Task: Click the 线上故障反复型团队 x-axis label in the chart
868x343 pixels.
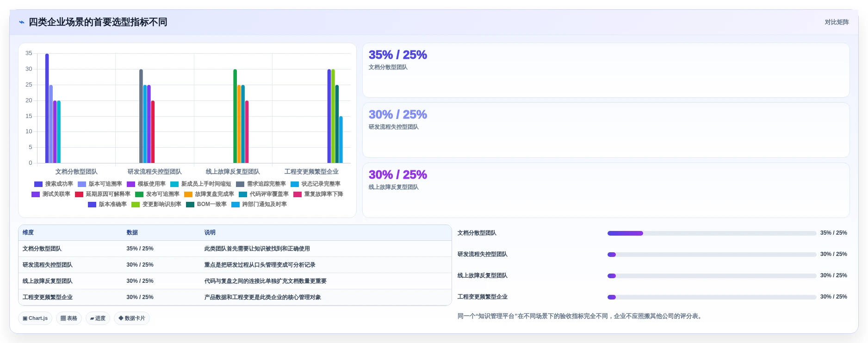Action: (x=233, y=172)
